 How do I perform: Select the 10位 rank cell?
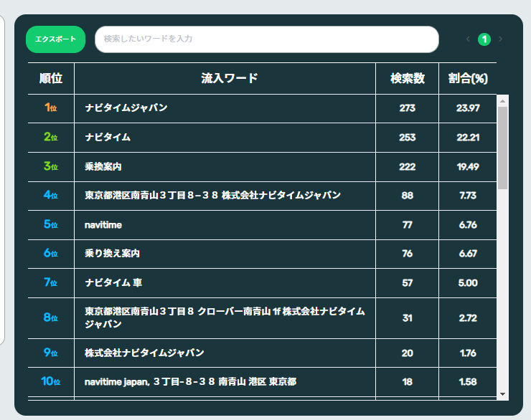point(51,381)
